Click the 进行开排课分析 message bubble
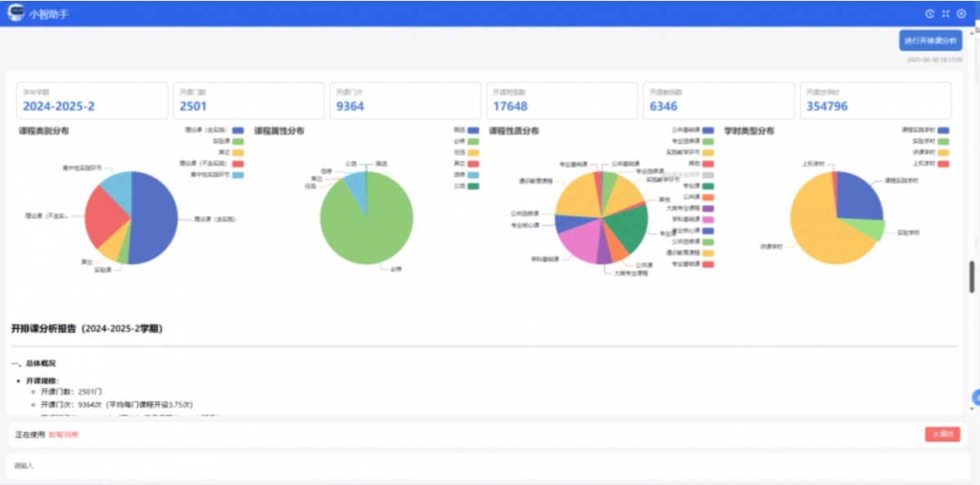Viewport: 980px width, 485px height. point(930,41)
